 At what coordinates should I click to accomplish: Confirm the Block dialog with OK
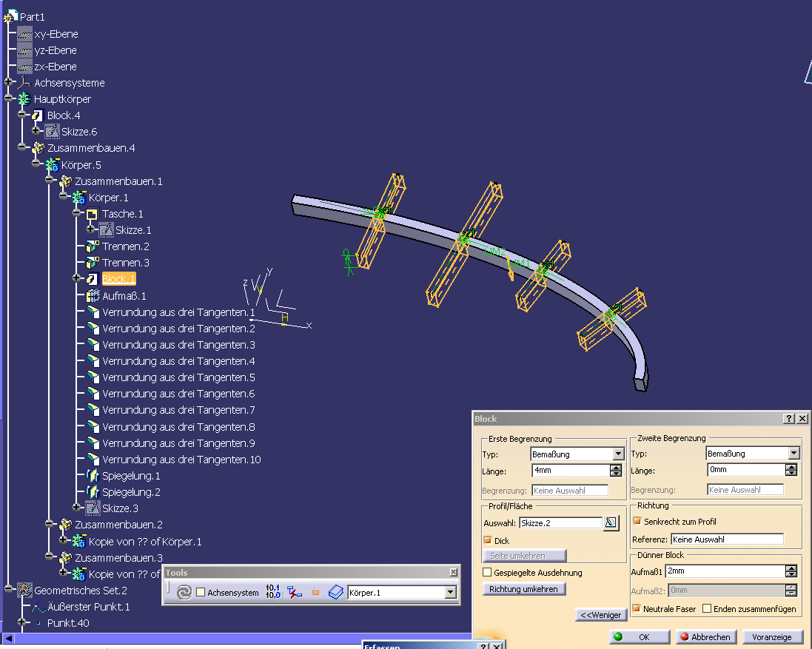coord(639,637)
